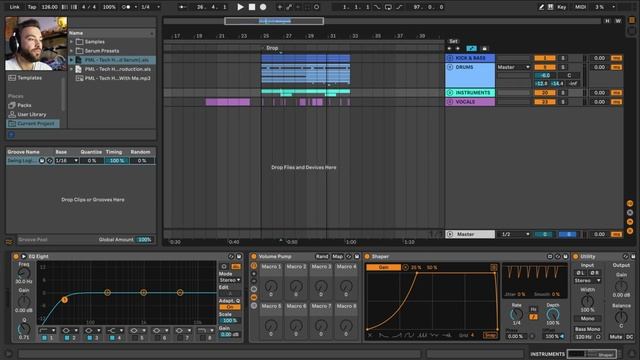Screen dimensions: 640x360
Task: Open the Master track 1/2 output dropdown
Action: click(515, 234)
